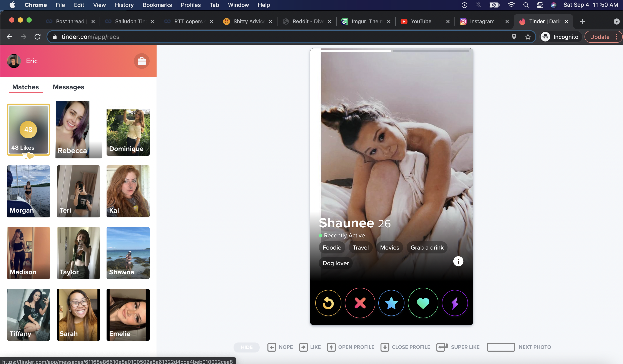Click the location pin in address bar
623x364 pixels.
(x=514, y=37)
